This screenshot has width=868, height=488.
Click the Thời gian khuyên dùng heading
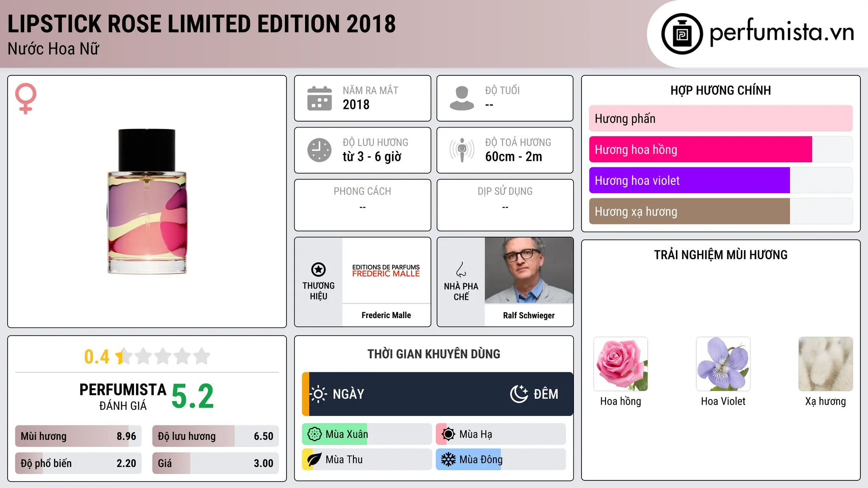434,354
